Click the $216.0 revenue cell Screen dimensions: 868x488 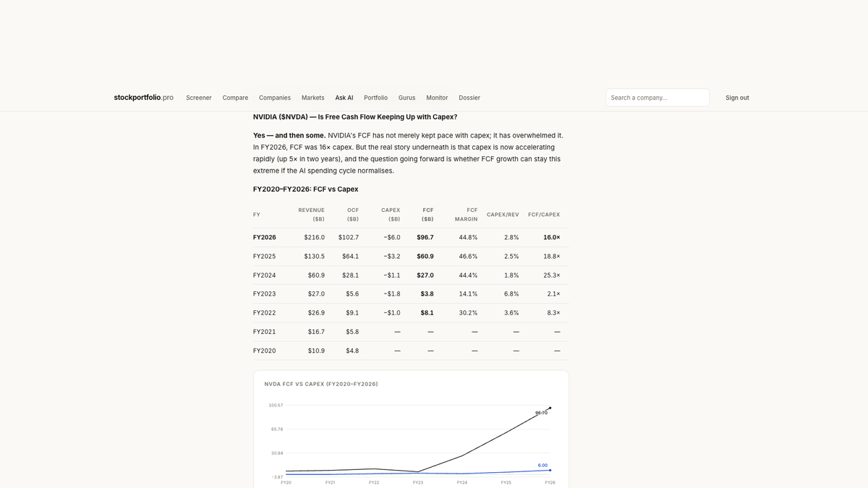click(315, 237)
